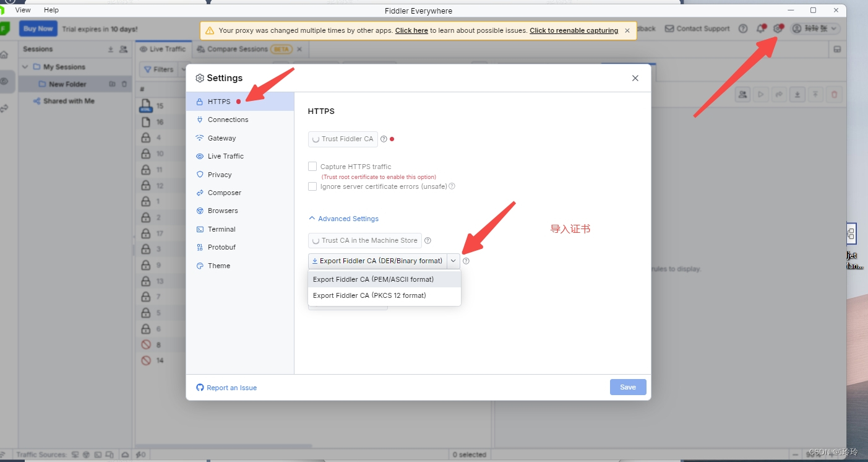Select Shared with Me in Sessions
This screenshot has height=462, width=868.
tap(69, 101)
